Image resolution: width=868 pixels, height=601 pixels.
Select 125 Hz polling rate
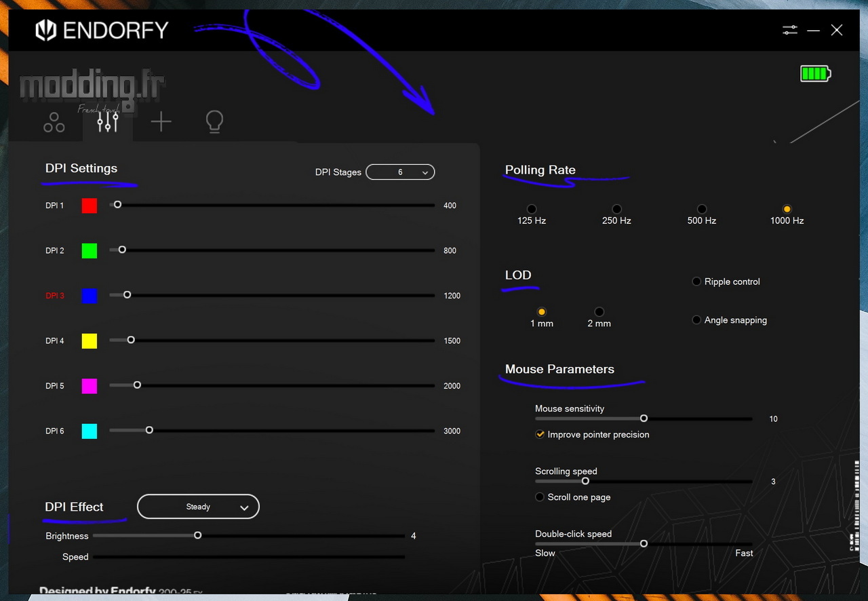[532, 209]
